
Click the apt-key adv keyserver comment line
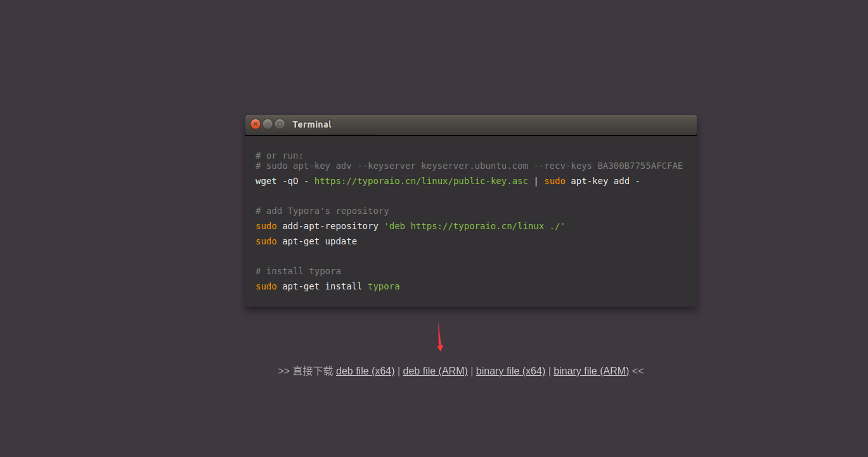tap(469, 166)
